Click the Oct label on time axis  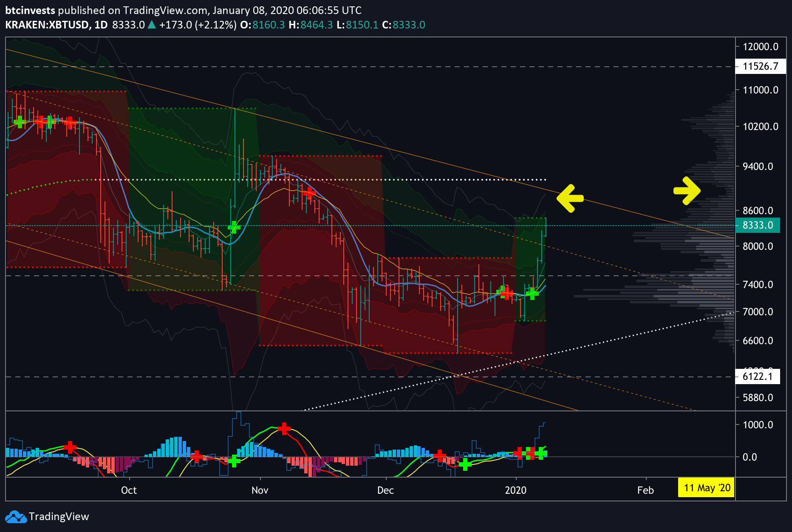(x=129, y=490)
